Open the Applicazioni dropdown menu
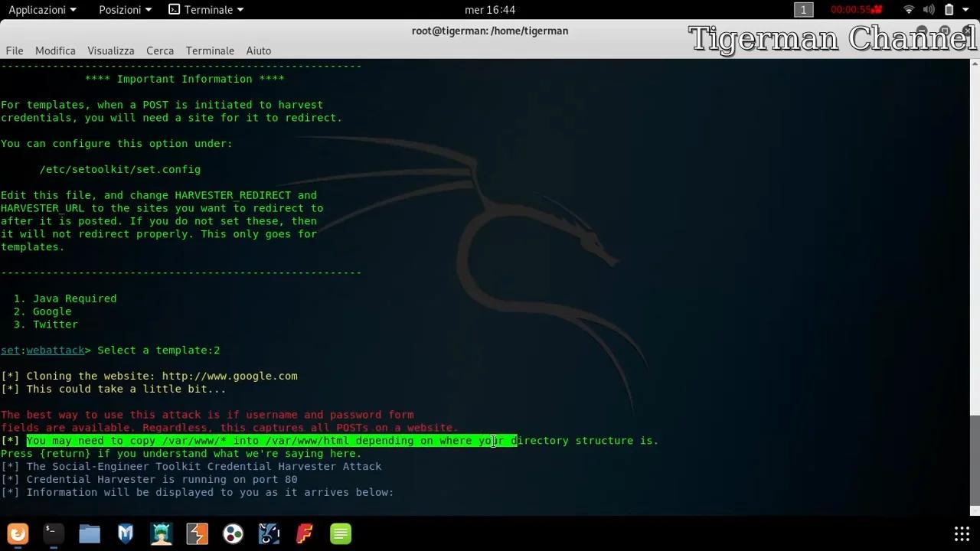The image size is (980, 551). click(42, 9)
